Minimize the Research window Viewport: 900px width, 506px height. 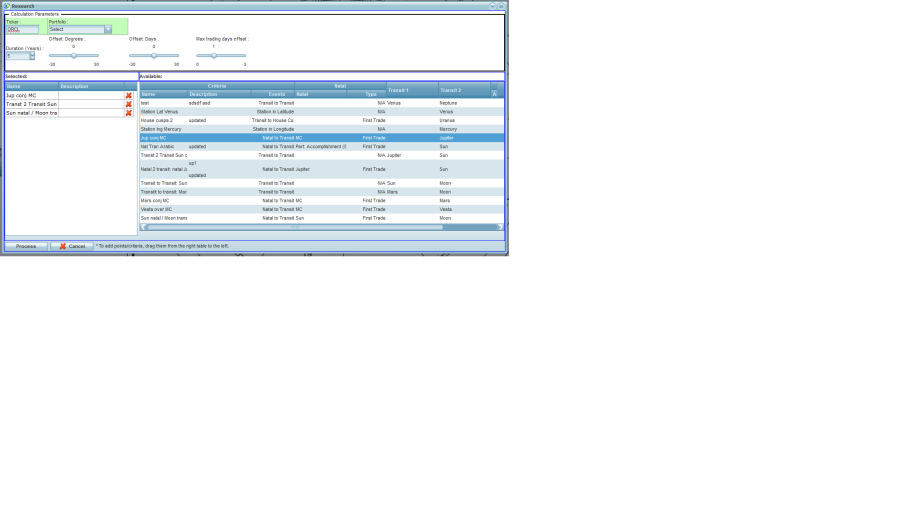[492, 6]
